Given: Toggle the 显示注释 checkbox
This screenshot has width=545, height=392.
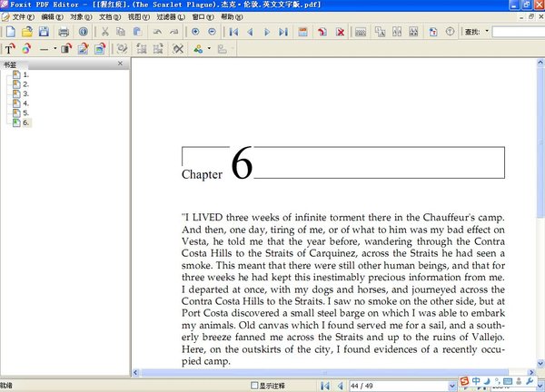Looking at the screenshot, I should 254,385.
